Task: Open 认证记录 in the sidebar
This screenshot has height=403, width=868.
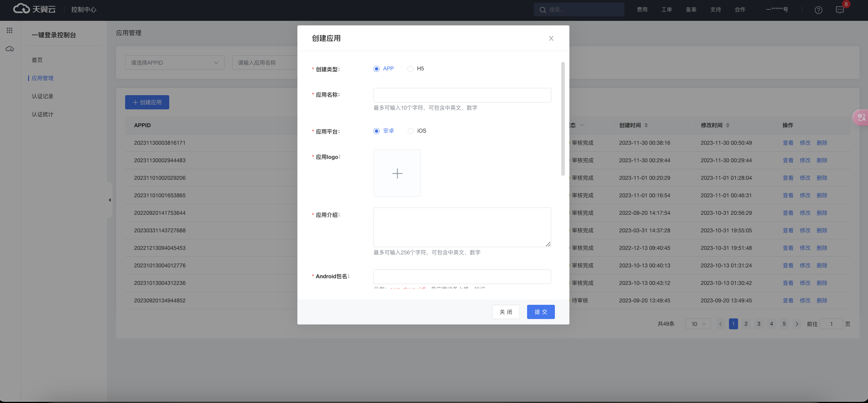Action: 42,96
